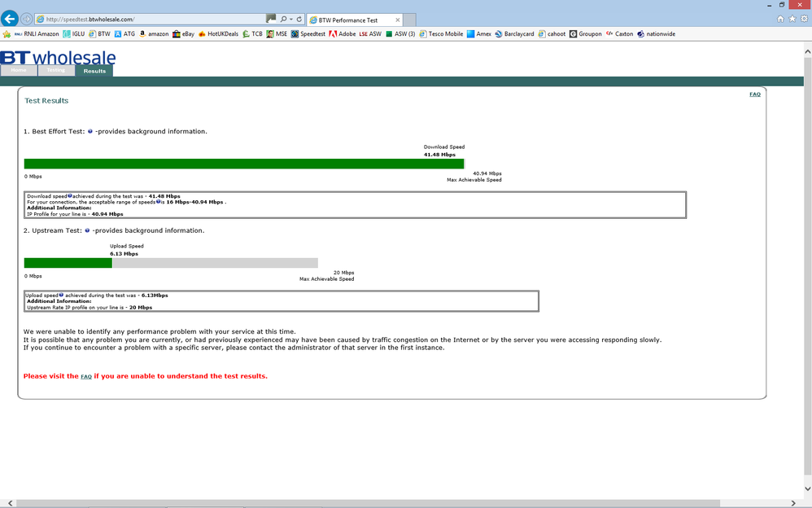Screen dimensions: 812x508
Task: Open the browser Home icon
Action: [780, 20]
